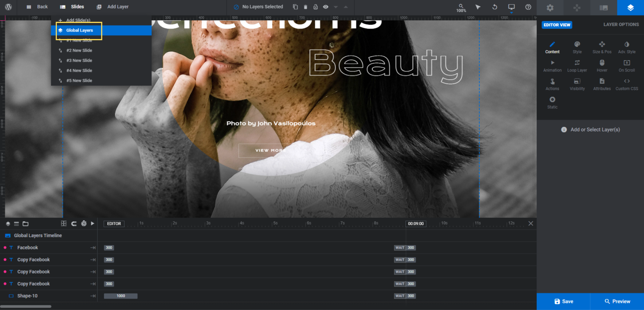
Task: Open Visibility settings
Action: click(x=577, y=84)
